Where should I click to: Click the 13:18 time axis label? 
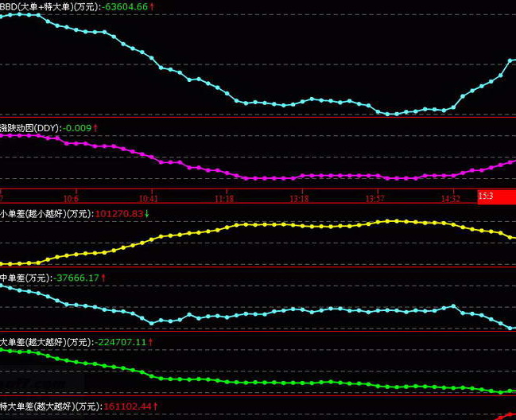click(x=299, y=197)
